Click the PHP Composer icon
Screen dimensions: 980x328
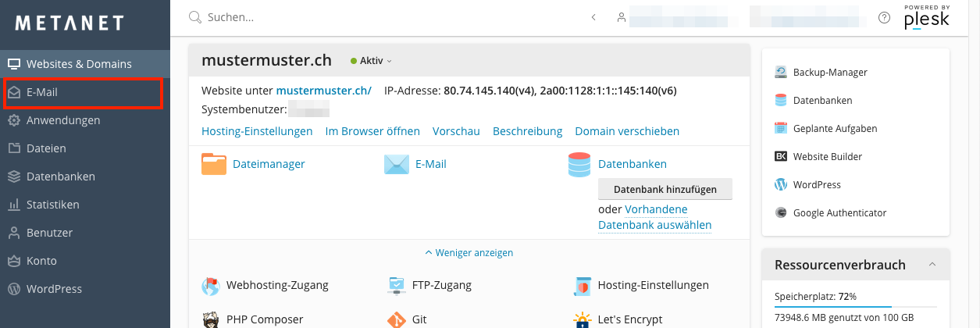211,319
